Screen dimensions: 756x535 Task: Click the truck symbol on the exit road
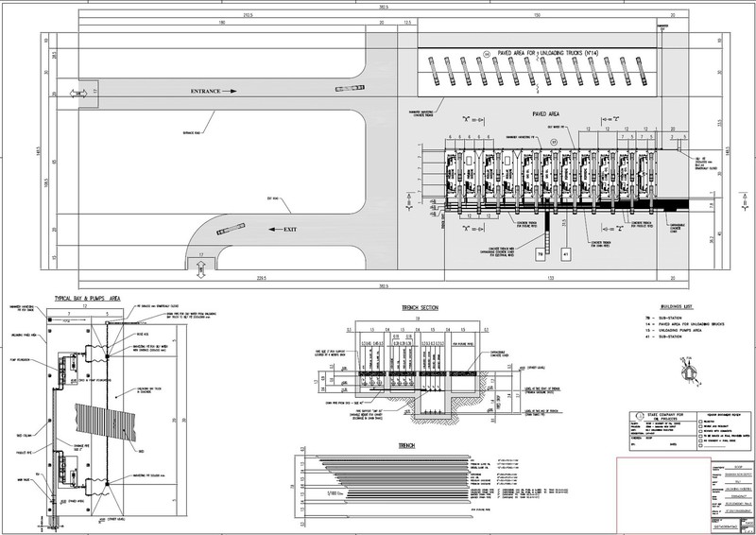click(232, 230)
